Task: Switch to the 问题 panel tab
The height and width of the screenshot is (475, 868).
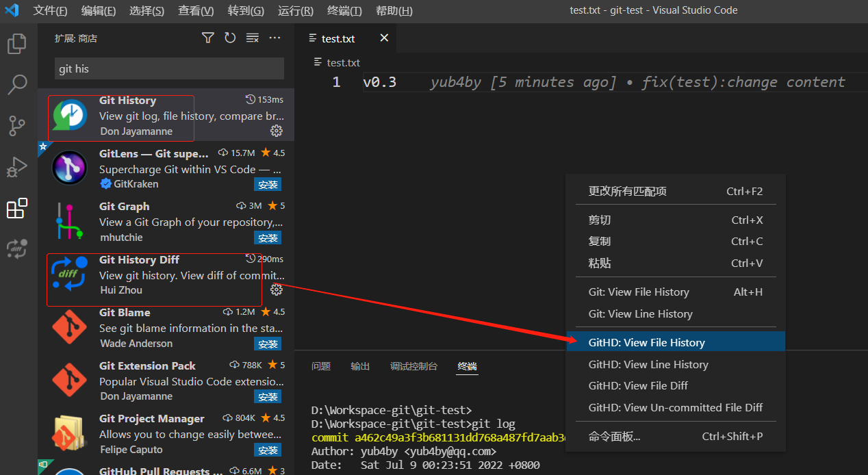Action: (321, 366)
